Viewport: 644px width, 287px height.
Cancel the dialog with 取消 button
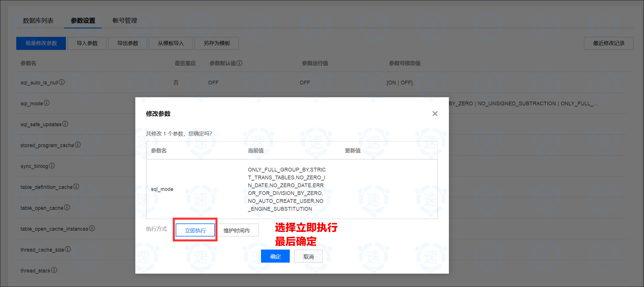click(x=308, y=256)
